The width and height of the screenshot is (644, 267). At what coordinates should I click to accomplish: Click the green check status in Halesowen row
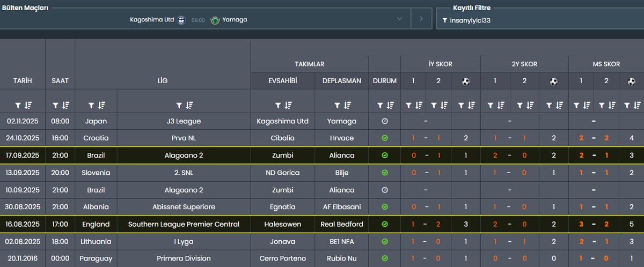click(x=384, y=224)
